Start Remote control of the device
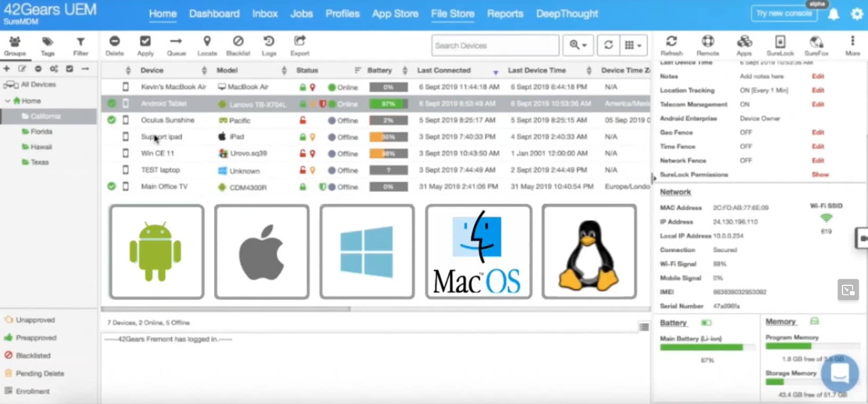868x404 pixels. tap(708, 46)
